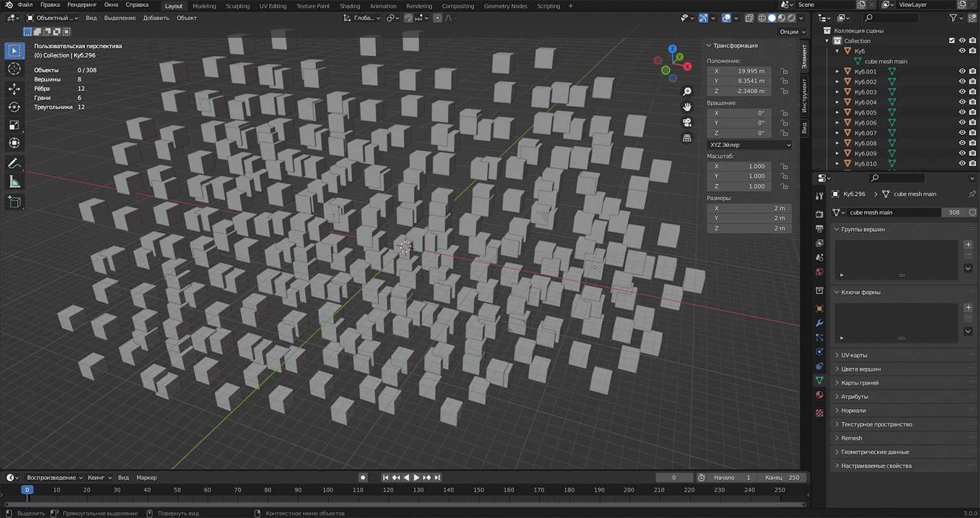Expand the Нормали section
This screenshot has width=980, height=518.
coord(853,410)
